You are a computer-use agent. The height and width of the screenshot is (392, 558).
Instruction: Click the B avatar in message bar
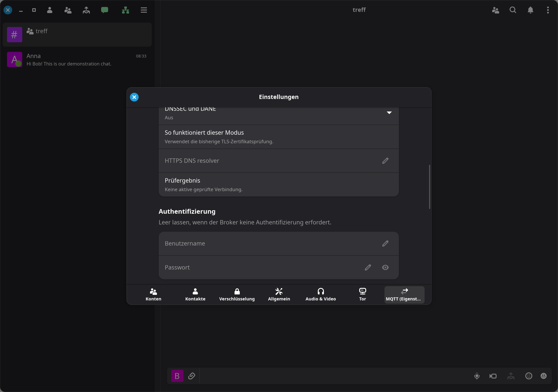pos(177,376)
